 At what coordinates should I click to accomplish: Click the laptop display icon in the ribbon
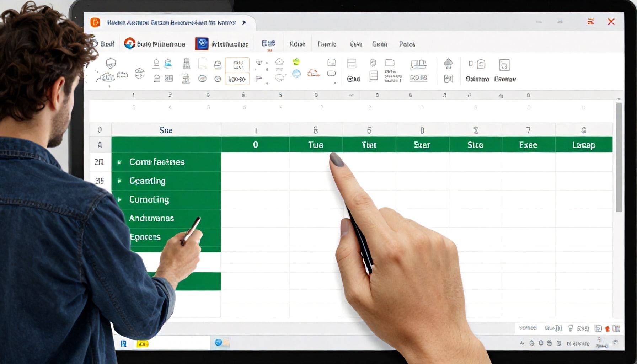point(418,65)
